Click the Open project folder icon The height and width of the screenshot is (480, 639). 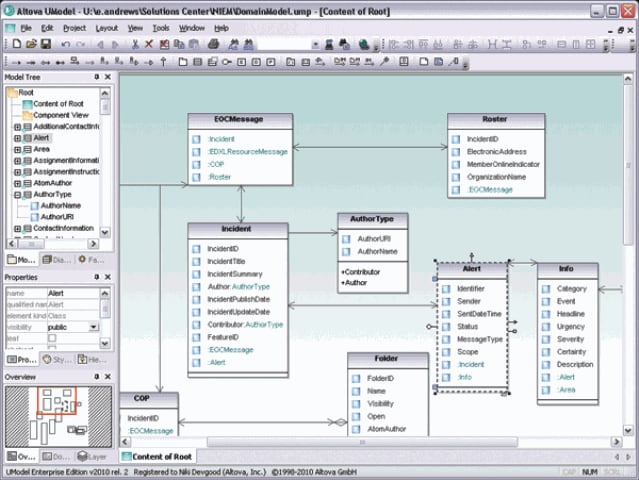tap(31, 44)
